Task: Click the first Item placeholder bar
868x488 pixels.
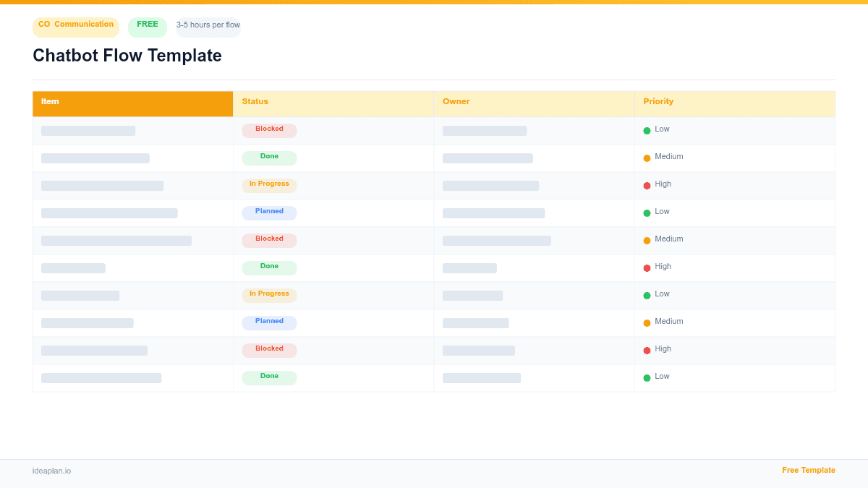Action: [x=88, y=130]
